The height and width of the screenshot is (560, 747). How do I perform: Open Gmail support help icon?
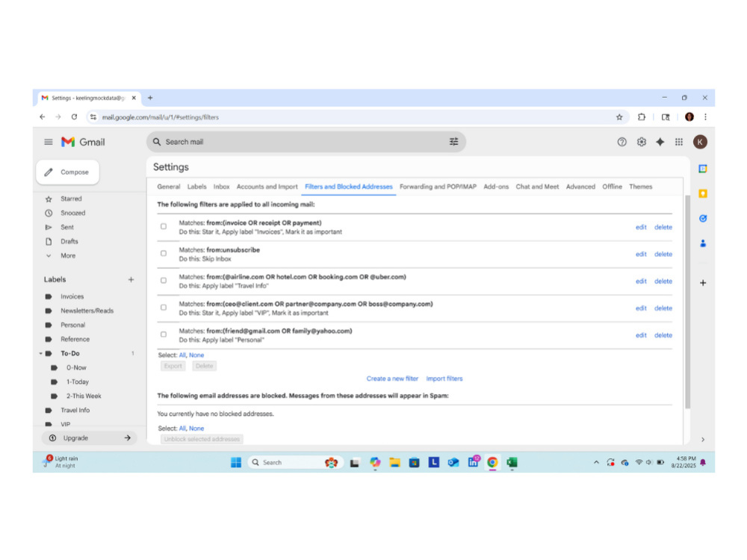[622, 142]
